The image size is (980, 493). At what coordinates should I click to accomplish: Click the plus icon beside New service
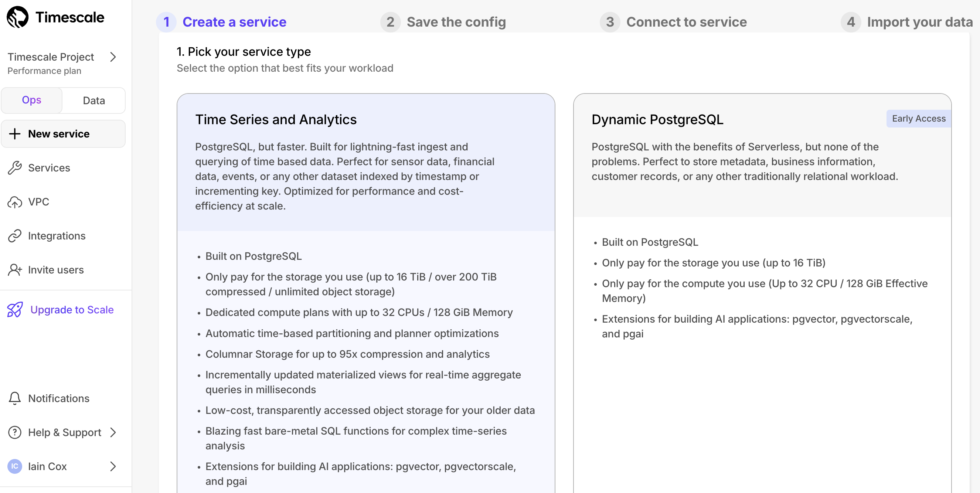(x=15, y=134)
